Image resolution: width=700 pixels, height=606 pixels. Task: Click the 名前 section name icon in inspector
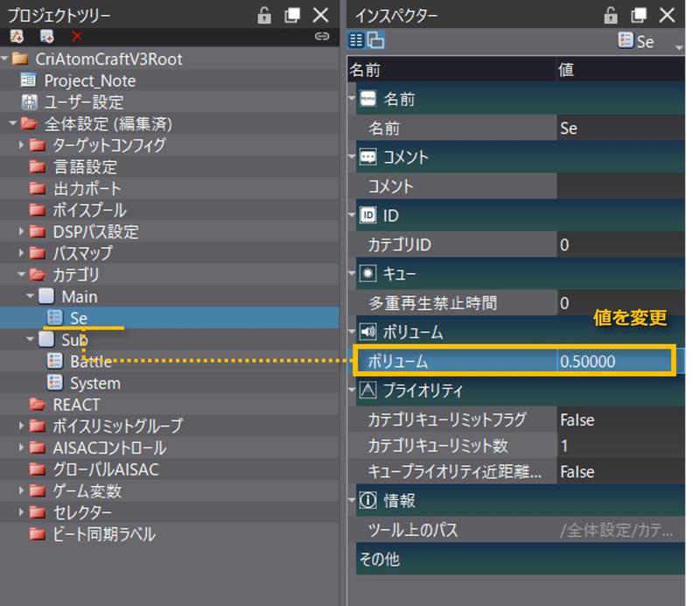tap(367, 98)
